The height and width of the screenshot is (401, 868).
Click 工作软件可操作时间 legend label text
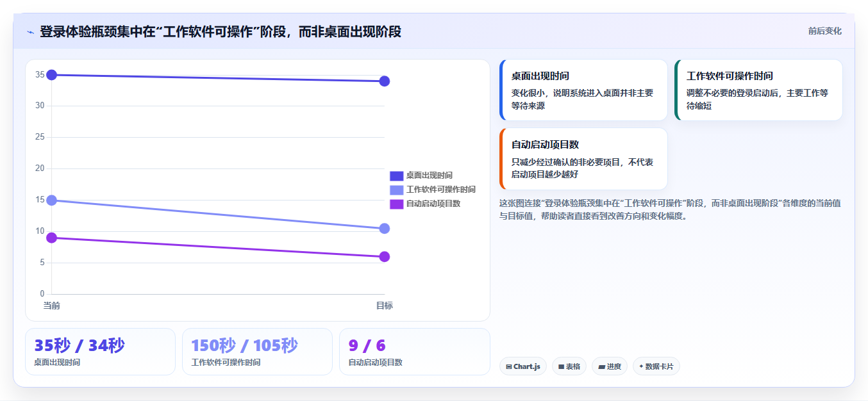point(441,190)
